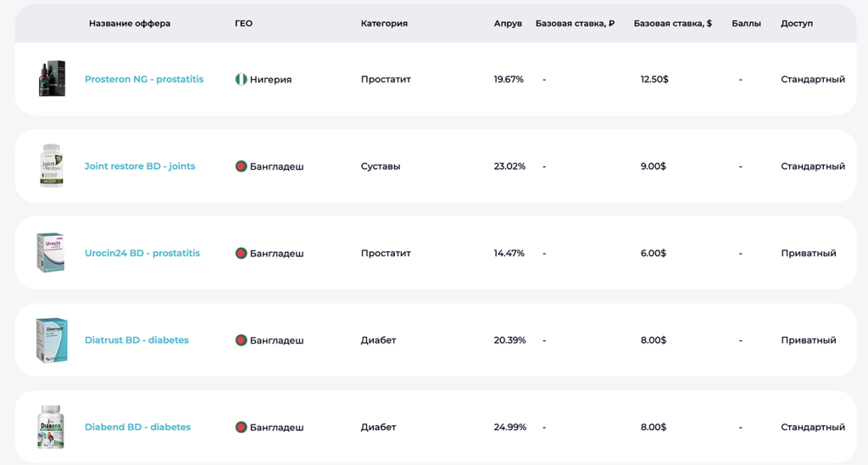Click the Базовая ставка, $ column header

tap(672, 24)
